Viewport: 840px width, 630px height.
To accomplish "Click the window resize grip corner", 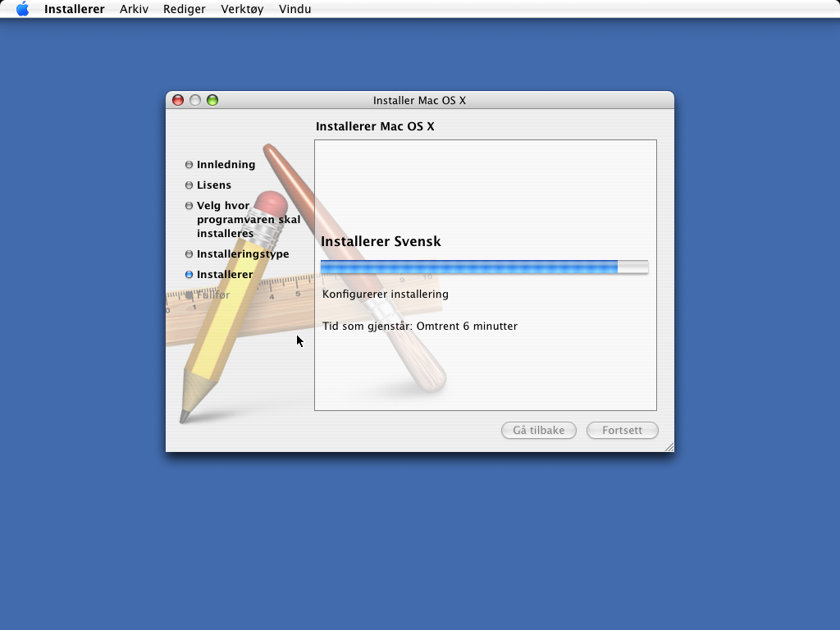I will [669, 447].
